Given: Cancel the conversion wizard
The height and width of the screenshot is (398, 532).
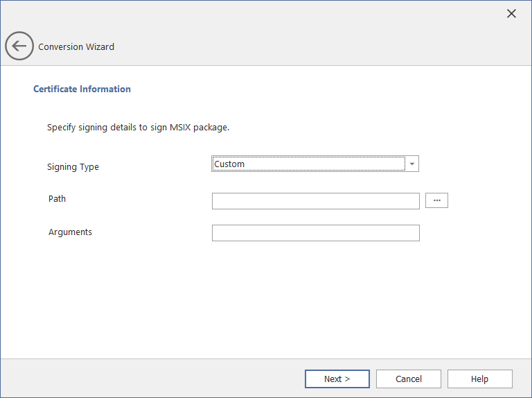Looking at the screenshot, I should (409, 379).
